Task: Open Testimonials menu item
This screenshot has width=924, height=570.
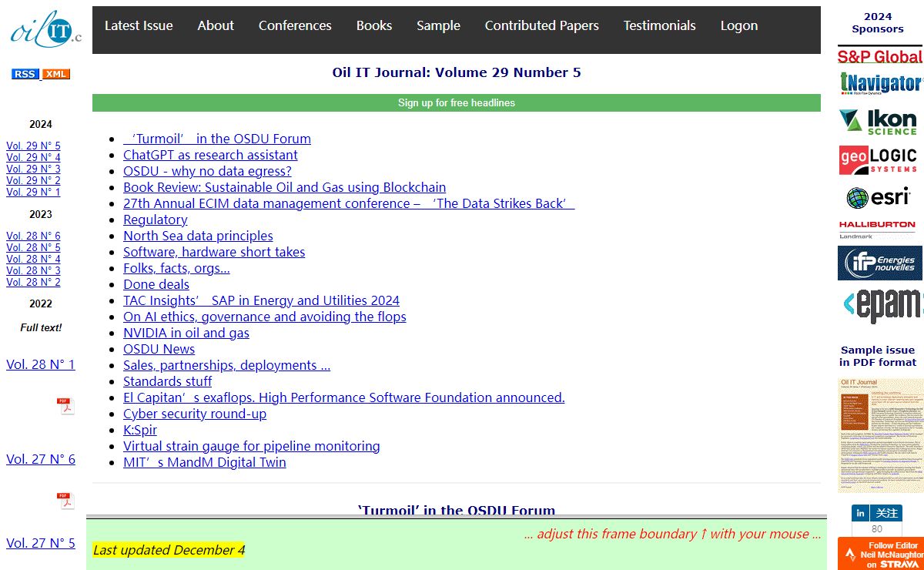Action: [x=660, y=25]
